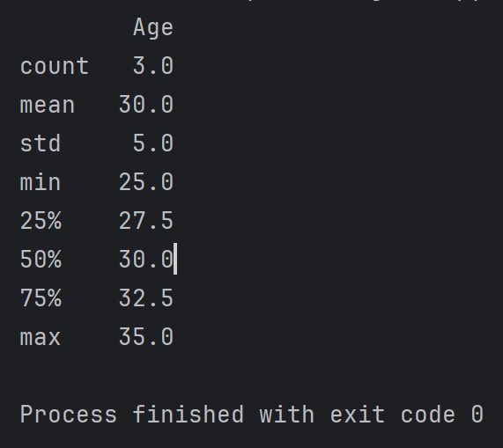503x448 pixels.
Task: Click the 50% row's 30.0 value
Action: (x=146, y=260)
